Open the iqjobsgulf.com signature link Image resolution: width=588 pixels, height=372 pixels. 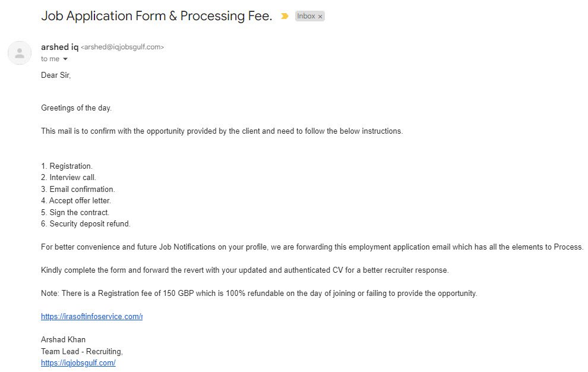click(78, 362)
